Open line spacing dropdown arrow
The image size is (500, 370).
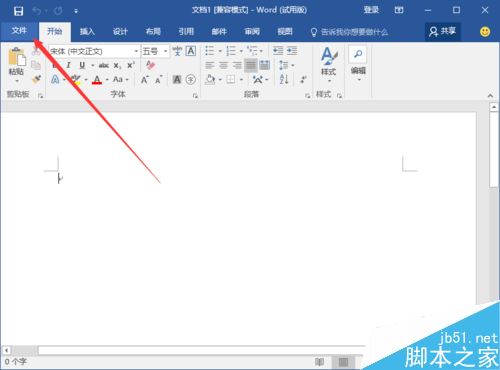click(293, 65)
